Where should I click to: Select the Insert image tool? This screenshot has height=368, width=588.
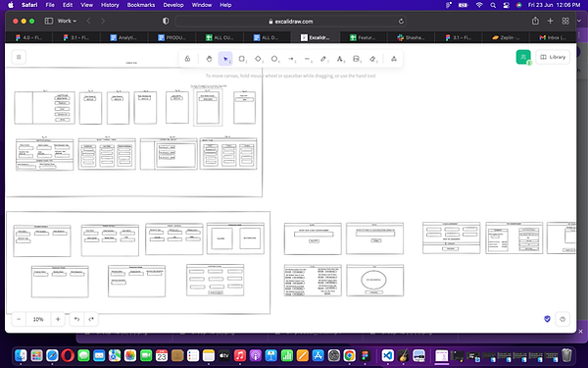357,59
